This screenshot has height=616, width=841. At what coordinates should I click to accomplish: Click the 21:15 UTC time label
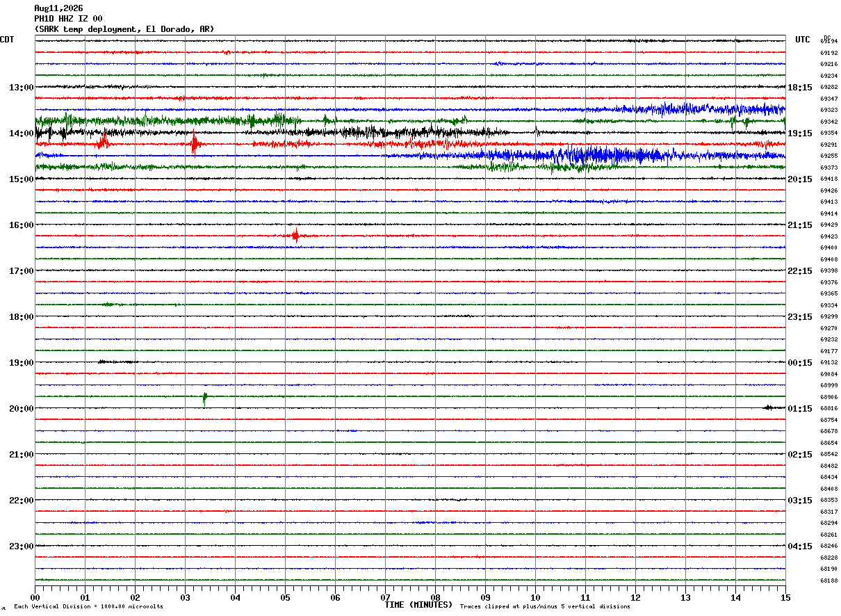click(800, 225)
